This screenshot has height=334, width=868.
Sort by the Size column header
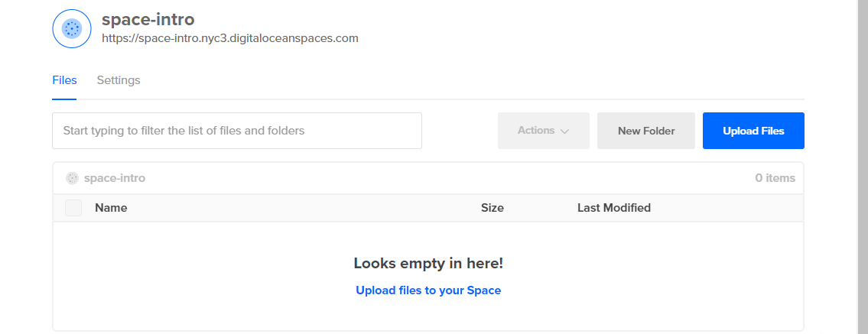(493, 208)
